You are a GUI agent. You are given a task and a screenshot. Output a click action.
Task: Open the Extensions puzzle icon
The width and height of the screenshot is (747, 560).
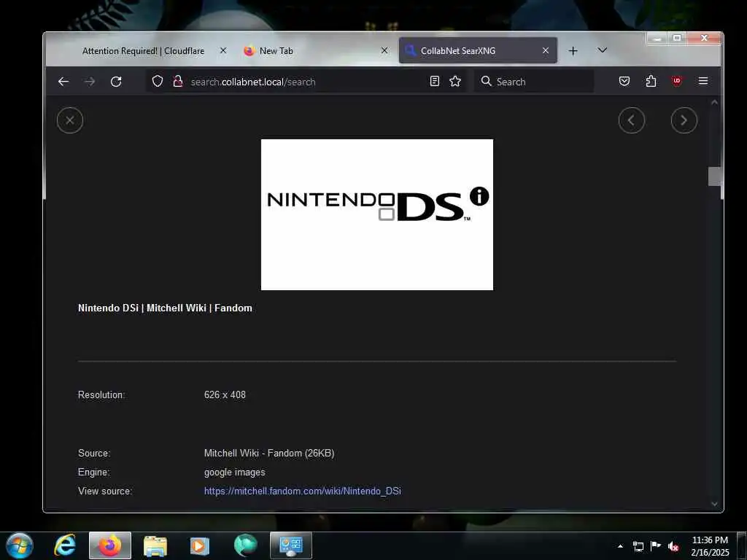(651, 81)
